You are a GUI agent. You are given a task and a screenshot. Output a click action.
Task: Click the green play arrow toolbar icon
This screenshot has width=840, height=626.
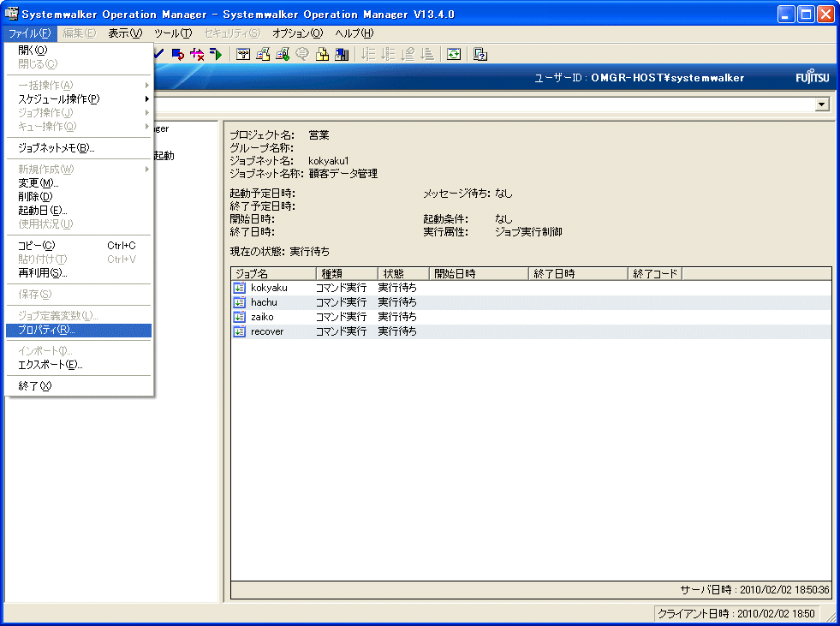pos(216,54)
